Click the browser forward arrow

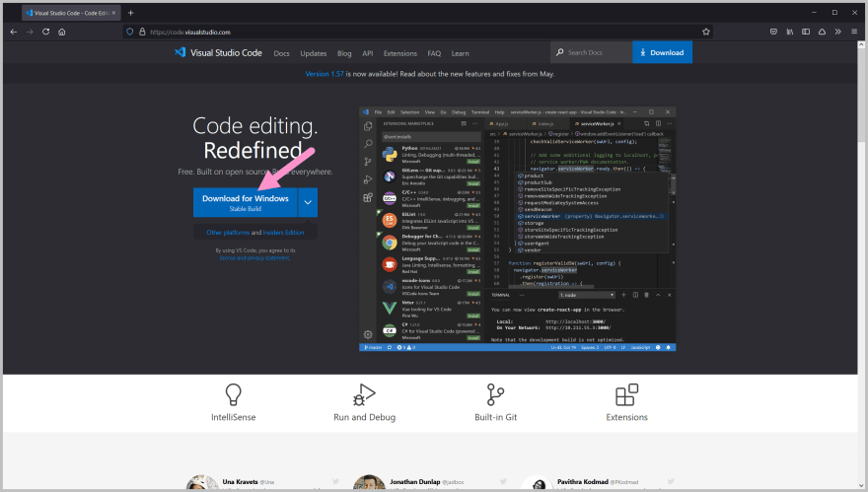point(30,32)
